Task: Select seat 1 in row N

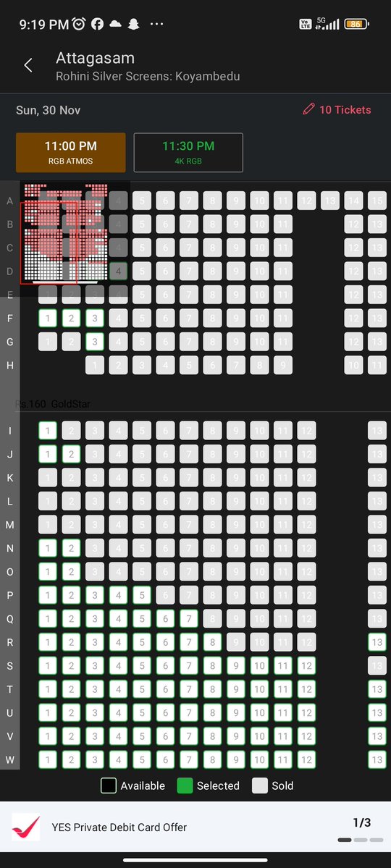Action: 48,548
